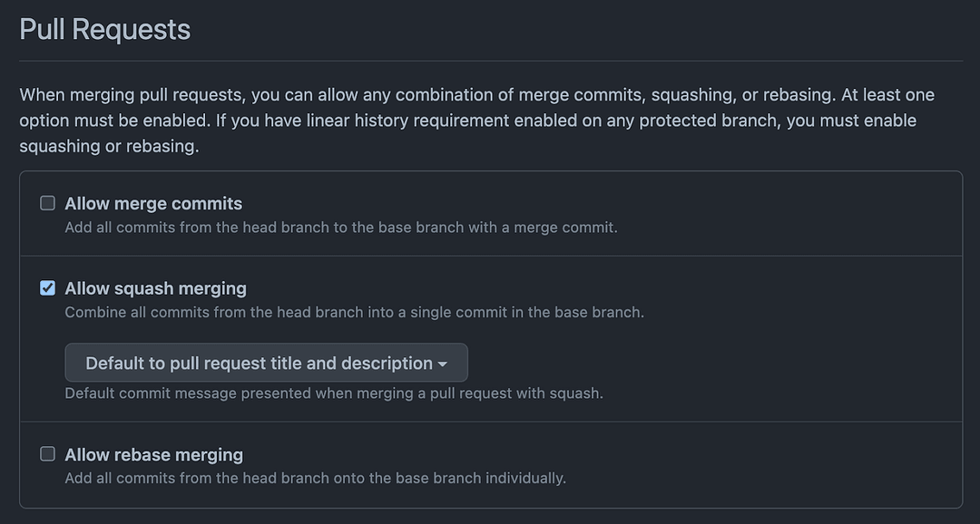Enable the Allow merge commits checkbox
The width and height of the screenshot is (980, 524).
point(46,203)
